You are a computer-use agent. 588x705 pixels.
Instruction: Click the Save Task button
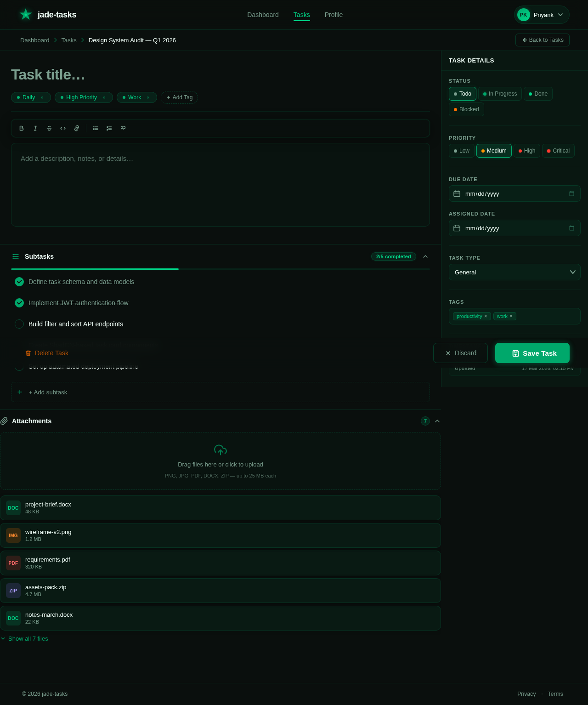coord(532,353)
